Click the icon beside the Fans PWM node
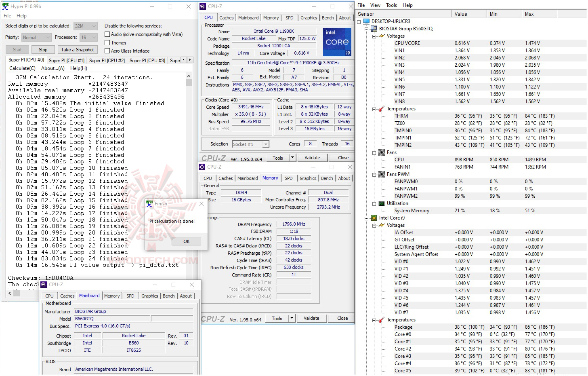 click(x=382, y=174)
